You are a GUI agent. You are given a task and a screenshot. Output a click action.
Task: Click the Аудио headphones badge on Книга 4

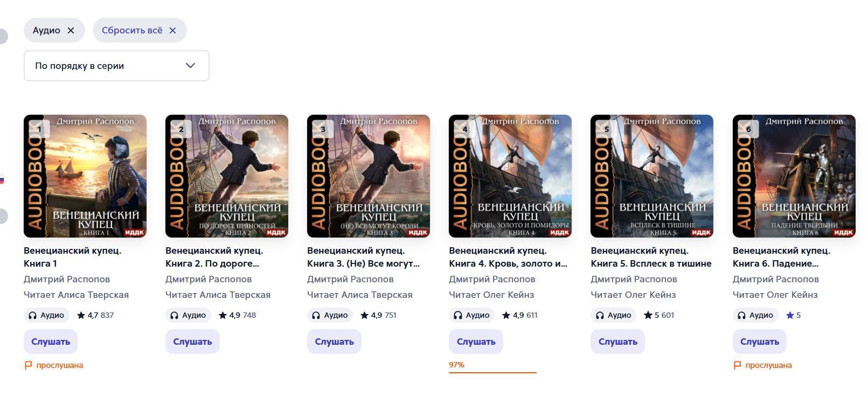point(471,315)
